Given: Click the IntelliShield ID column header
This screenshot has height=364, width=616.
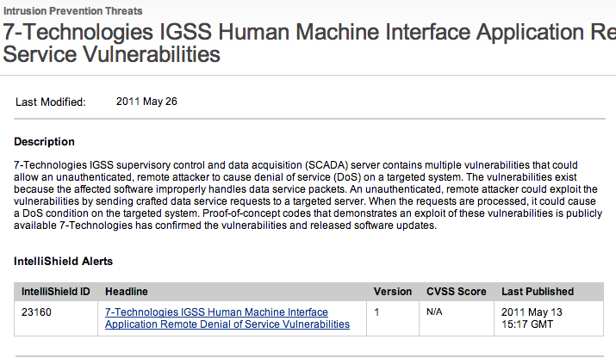Looking at the screenshot, I should tap(55, 292).
